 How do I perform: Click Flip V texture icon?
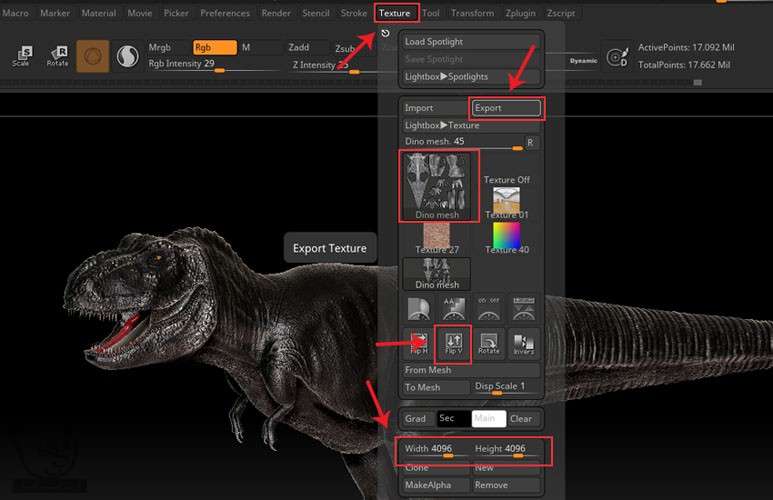pyautogui.click(x=452, y=344)
